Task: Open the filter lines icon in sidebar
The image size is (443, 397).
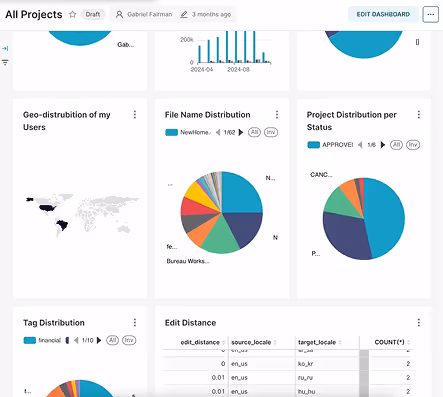Action: [5, 62]
